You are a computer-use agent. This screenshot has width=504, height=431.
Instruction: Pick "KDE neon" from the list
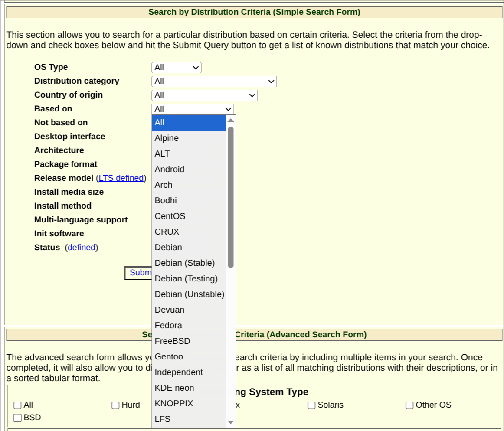click(174, 388)
